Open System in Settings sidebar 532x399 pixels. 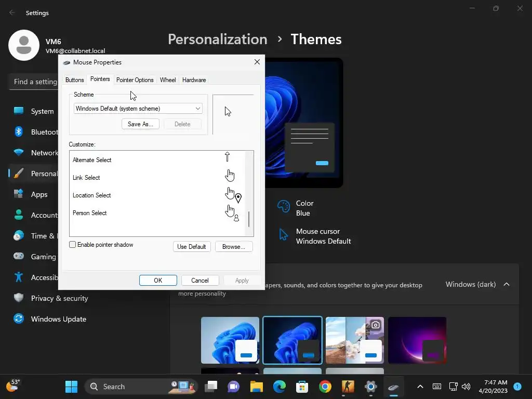click(x=34, y=111)
